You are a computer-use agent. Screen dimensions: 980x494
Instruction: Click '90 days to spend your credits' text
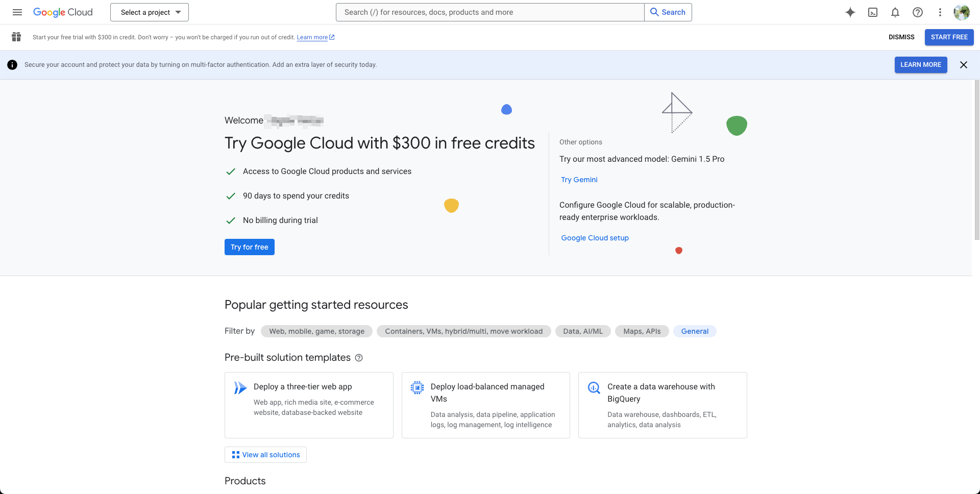tap(296, 196)
